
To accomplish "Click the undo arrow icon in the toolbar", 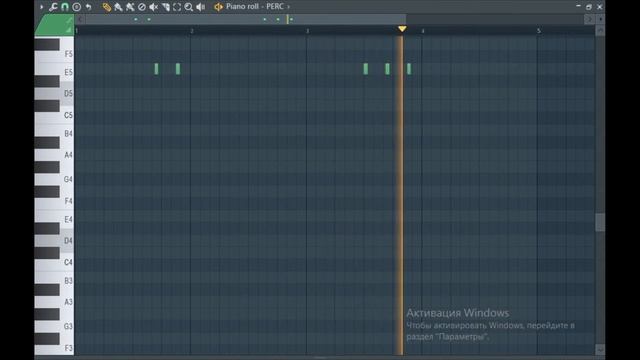I will [88, 7].
